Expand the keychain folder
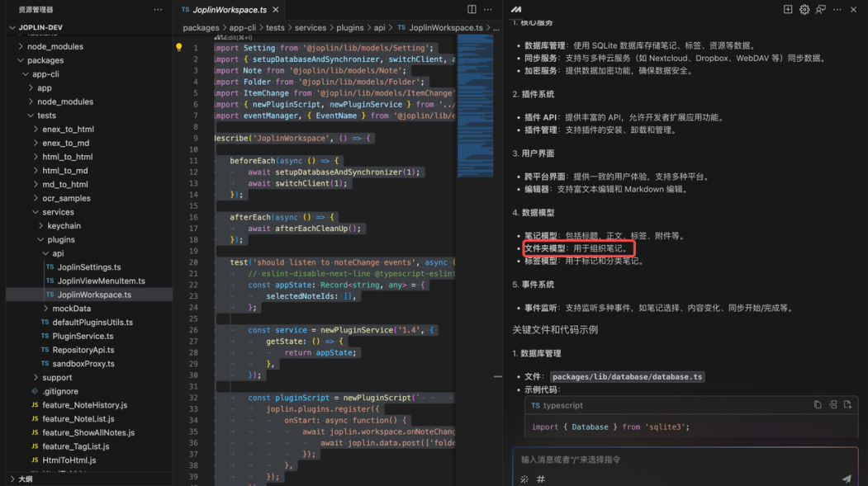This screenshot has height=486, width=868. click(64, 225)
